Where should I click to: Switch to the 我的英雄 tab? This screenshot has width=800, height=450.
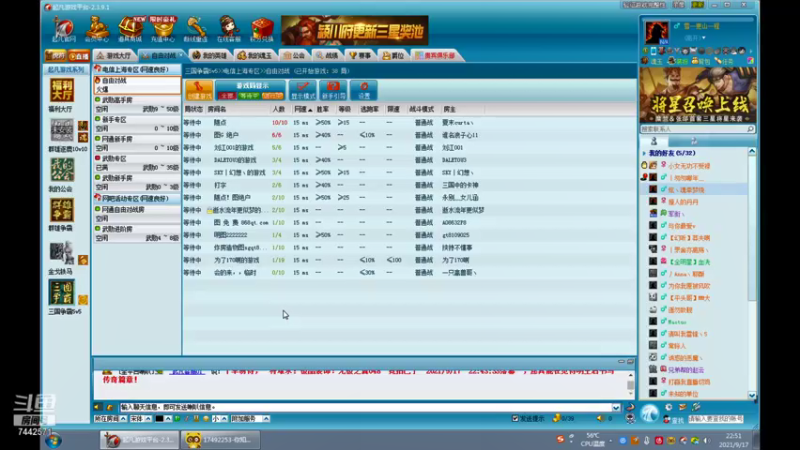(210, 55)
